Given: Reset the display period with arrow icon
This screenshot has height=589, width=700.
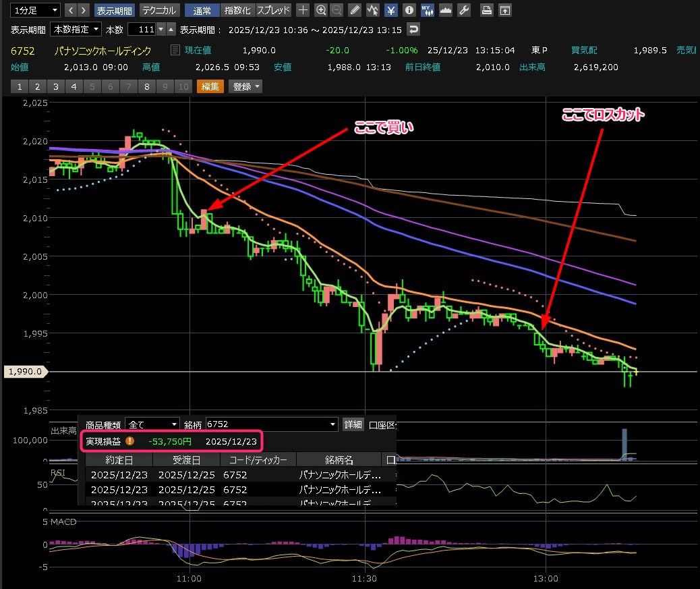Looking at the screenshot, I should point(414,29).
